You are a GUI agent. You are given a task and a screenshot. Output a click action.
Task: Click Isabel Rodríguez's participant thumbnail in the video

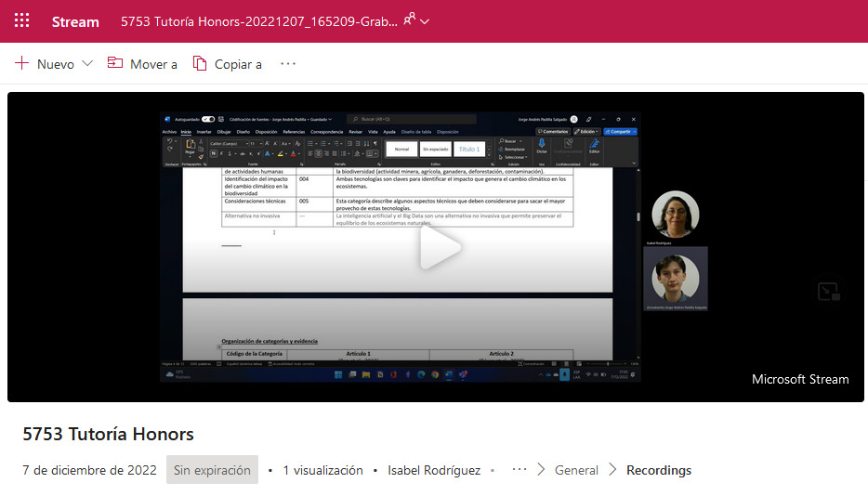676,215
